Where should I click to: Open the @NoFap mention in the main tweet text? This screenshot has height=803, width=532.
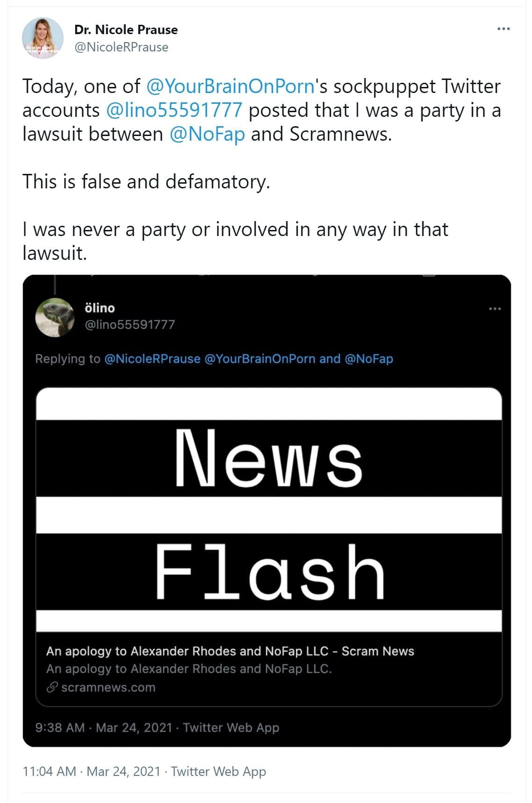207,134
